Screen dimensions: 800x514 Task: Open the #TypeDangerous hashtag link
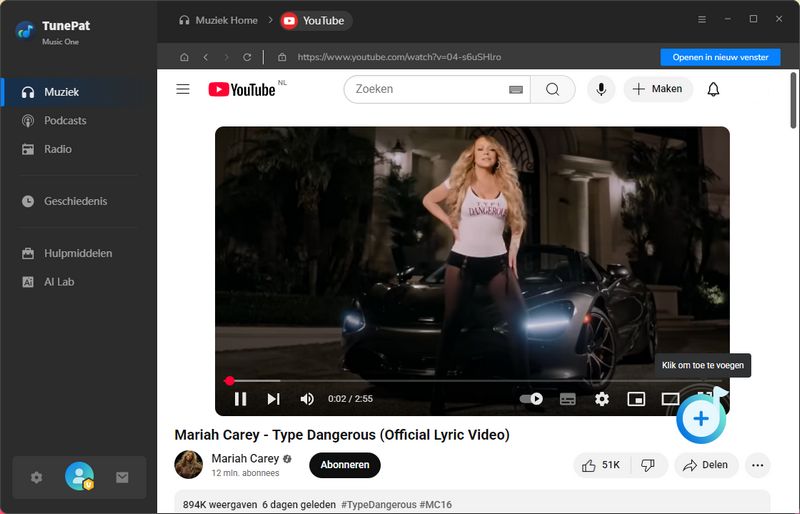coord(379,504)
